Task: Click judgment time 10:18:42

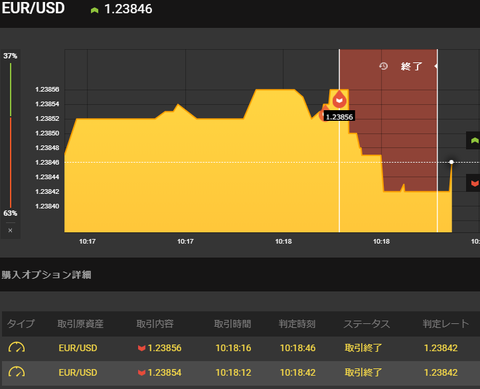Action: point(298,373)
